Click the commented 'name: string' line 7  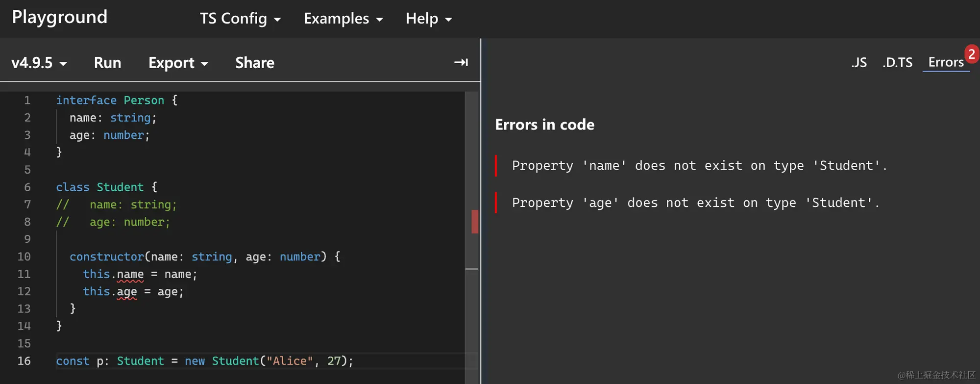[x=117, y=205]
